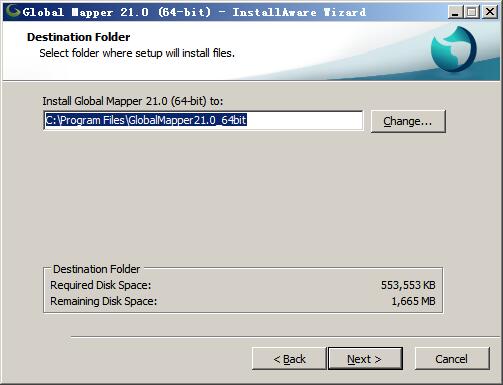Click 'Install Global Mapper 21.0 (64-bit) to:' label
Viewport: 503px width, 385px height.
click(133, 101)
